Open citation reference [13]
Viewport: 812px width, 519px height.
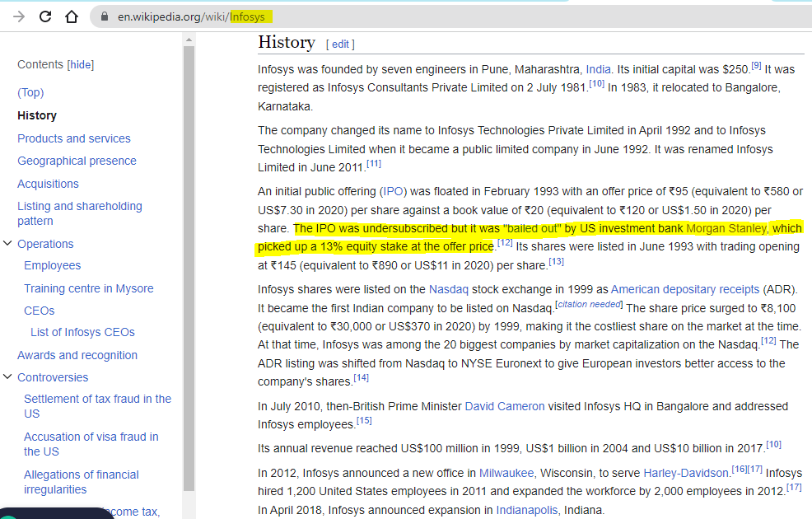pos(556,262)
